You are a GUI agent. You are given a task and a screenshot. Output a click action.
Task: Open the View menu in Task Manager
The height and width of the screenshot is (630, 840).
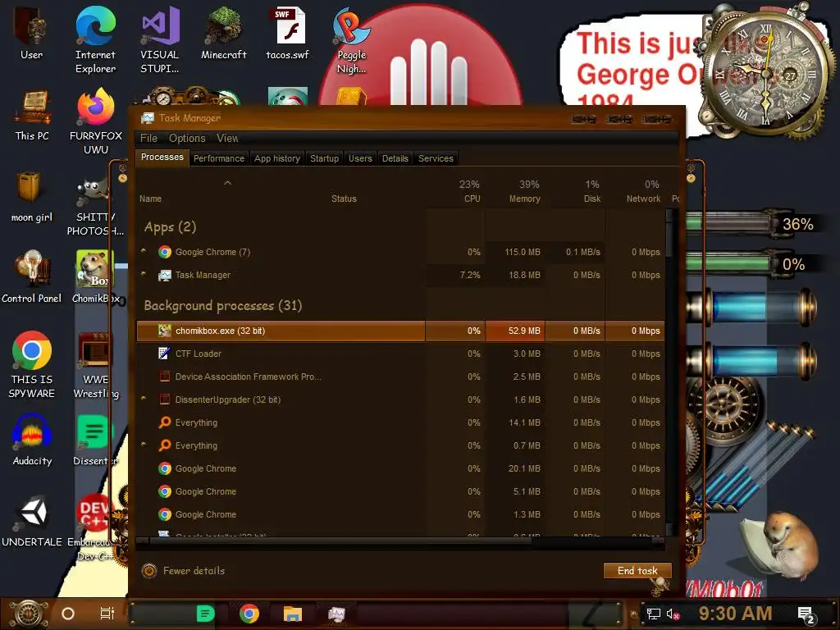point(227,138)
